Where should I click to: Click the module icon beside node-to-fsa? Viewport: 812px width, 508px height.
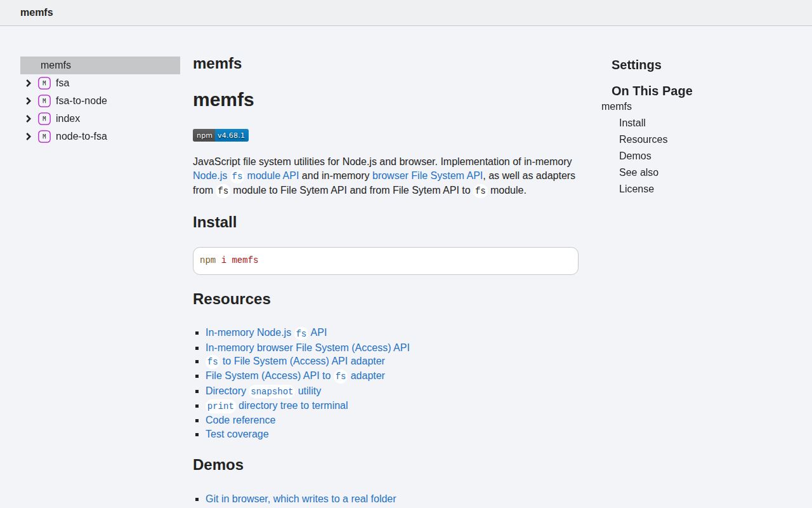[x=44, y=137]
